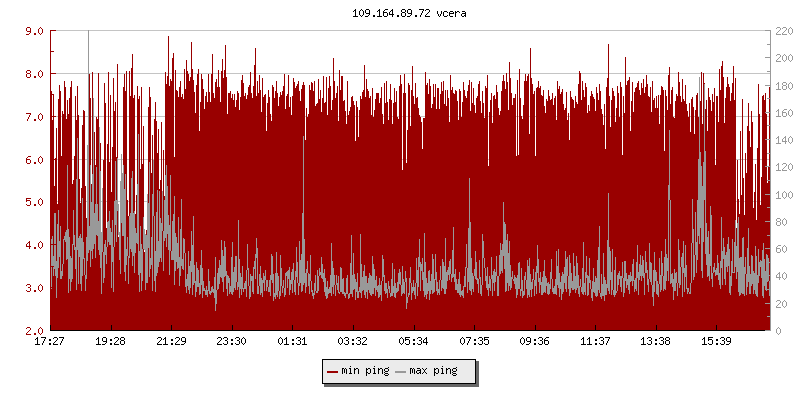Click the 17:27 time axis label
Screen dimensions: 800x400
pos(50,342)
